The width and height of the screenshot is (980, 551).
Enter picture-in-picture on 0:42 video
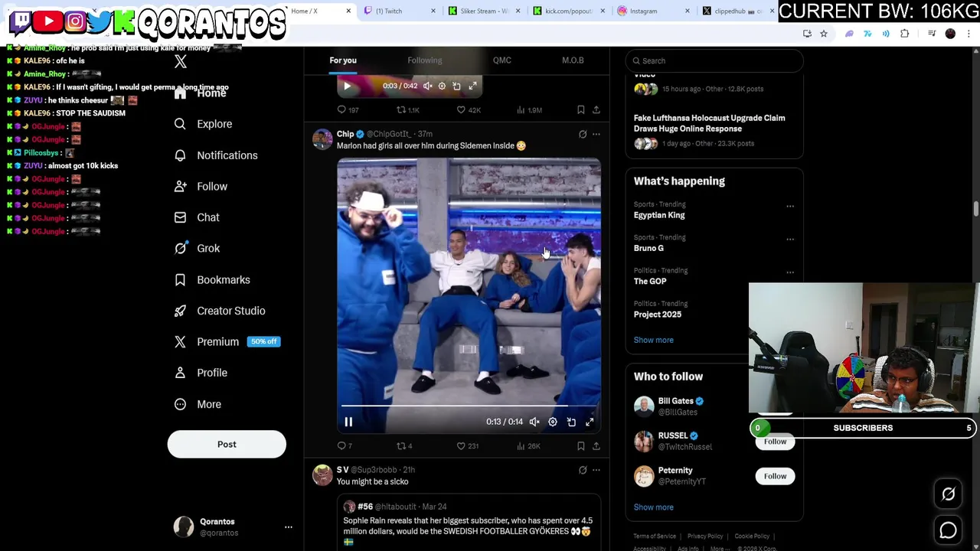457,86
